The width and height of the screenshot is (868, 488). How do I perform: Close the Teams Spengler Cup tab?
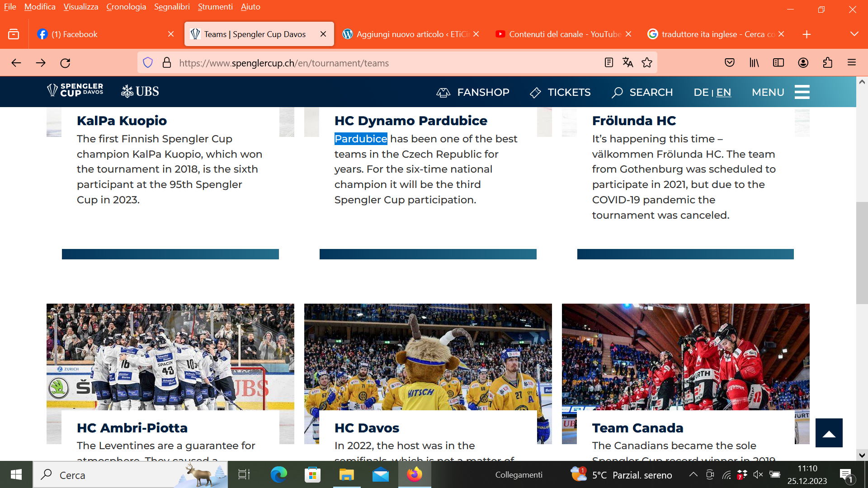[323, 34]
